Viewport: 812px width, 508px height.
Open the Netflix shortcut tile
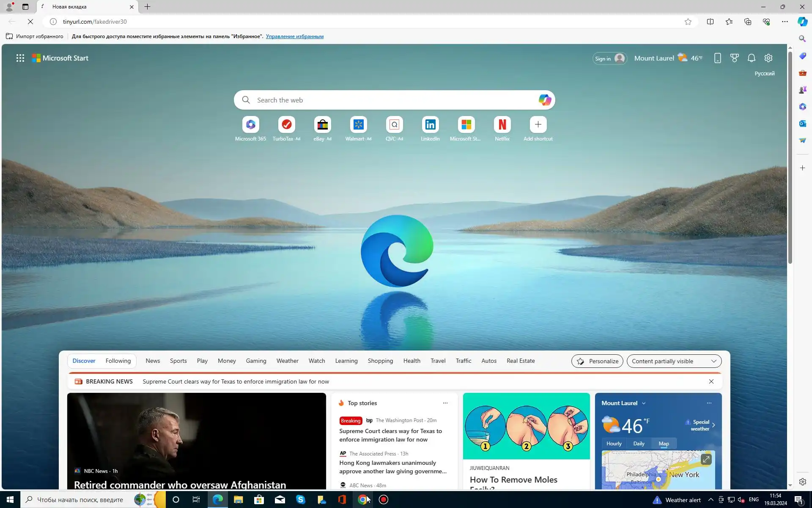502,125
